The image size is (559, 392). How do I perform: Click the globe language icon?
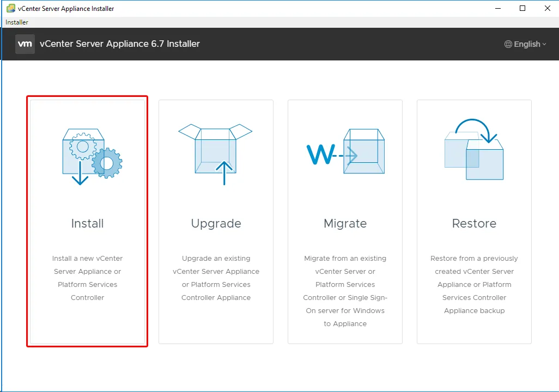508,44
